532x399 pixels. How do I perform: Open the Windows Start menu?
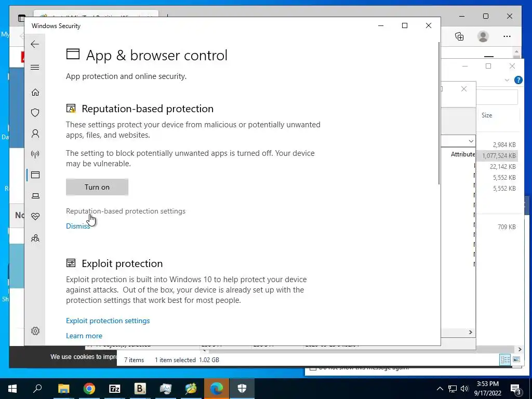pyautogui.click(x=12, y=389)
